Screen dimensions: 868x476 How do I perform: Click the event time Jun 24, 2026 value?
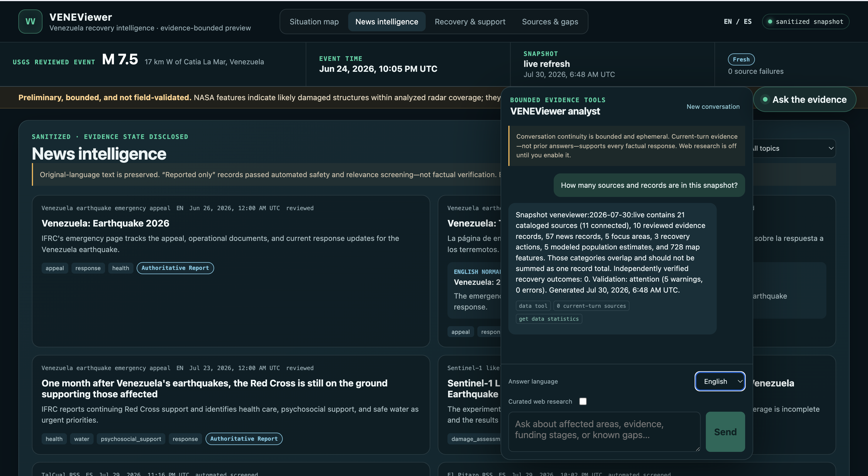click(378, 69)
